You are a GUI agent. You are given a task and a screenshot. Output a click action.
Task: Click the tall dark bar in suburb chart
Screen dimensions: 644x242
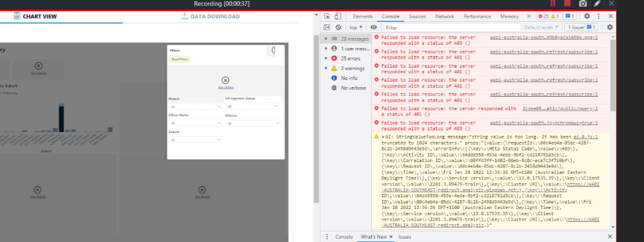point(61,118)
